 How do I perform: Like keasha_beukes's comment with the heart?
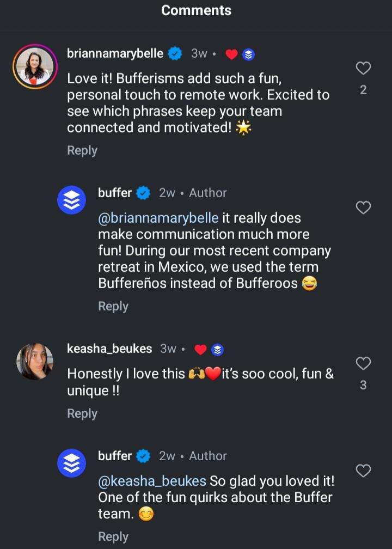click(363, 363)
